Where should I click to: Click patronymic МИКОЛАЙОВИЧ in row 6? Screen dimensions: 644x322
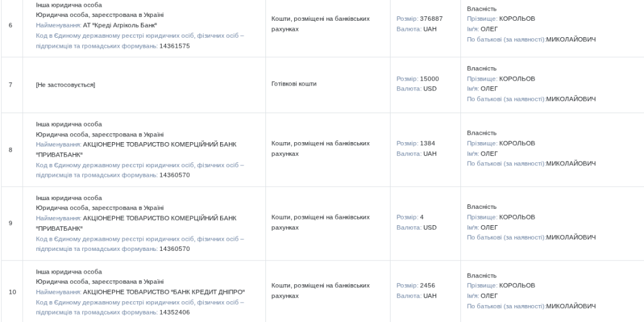[x=571, y=40]
